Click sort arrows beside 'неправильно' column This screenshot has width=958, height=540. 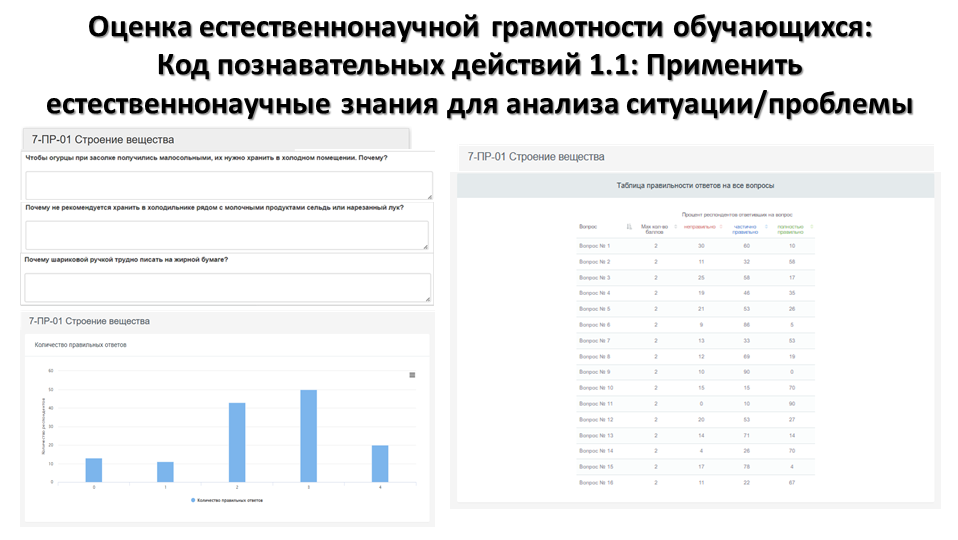(x=720, y=227)
